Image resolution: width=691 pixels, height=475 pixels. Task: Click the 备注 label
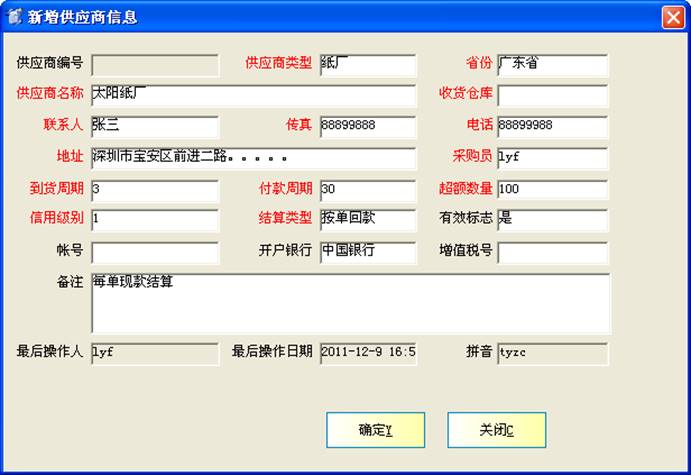(x=70, y=282)
